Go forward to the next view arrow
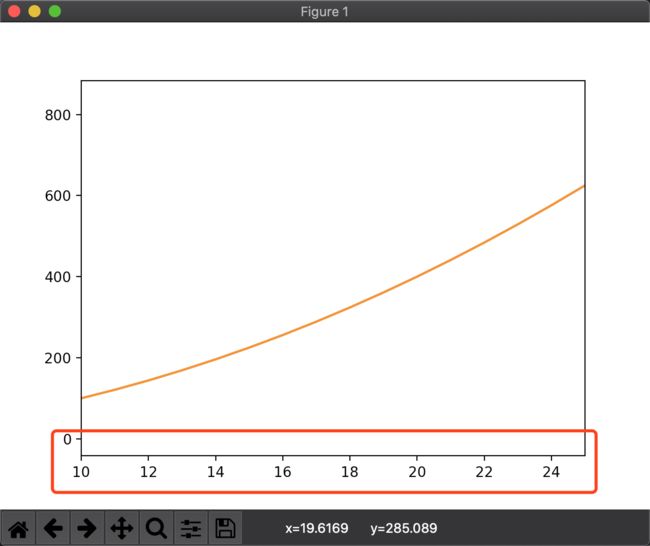650x546 pixels. click(x=87, y=528)
